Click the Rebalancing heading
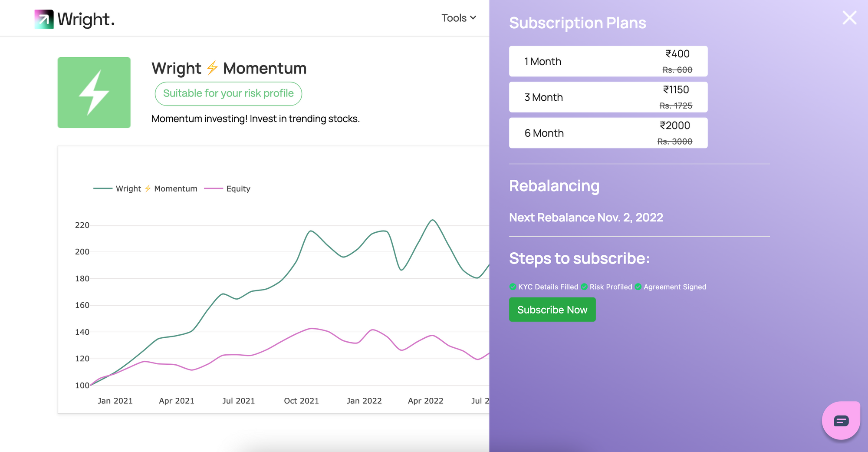Screen dimensions: 868x452 point(554,186)
